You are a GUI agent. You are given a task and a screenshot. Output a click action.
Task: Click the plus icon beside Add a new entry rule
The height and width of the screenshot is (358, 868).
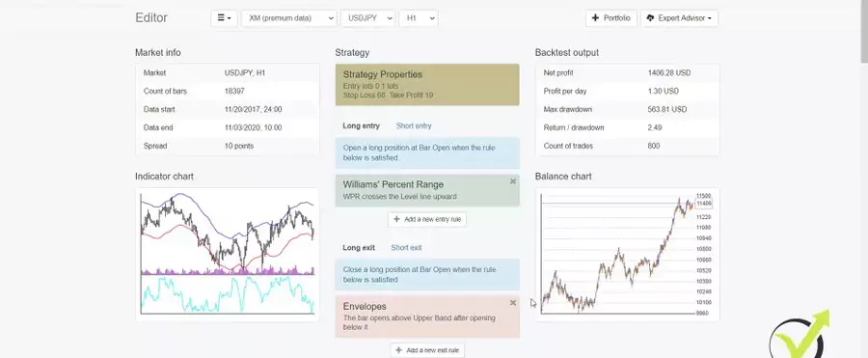(397, 219)
